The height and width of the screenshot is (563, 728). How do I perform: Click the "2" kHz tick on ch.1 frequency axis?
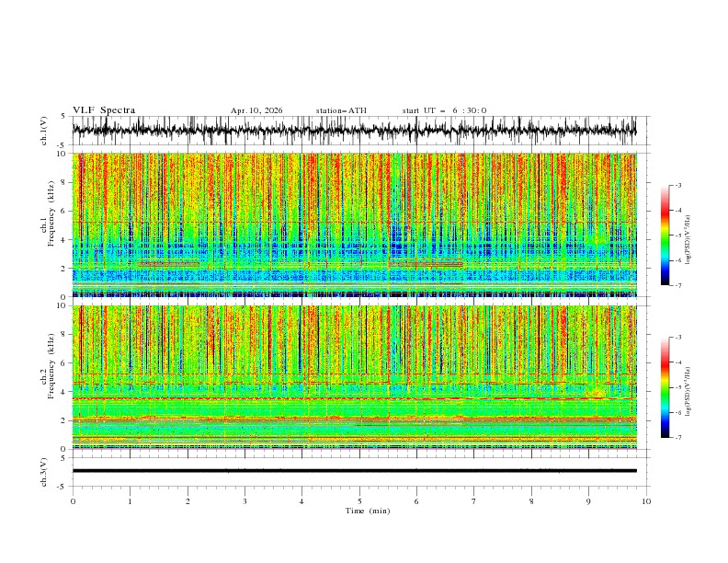[x=64, y=269]
